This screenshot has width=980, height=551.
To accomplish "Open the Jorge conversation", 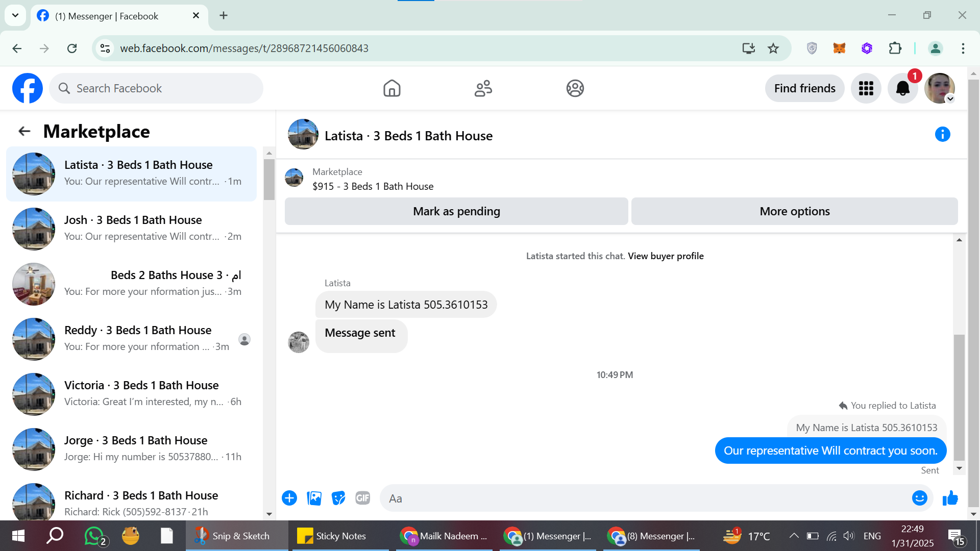I will [132, 449].
